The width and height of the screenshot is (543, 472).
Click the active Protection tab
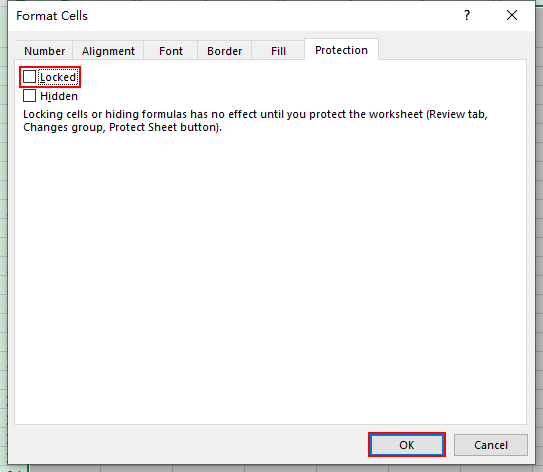coord(341,50)
